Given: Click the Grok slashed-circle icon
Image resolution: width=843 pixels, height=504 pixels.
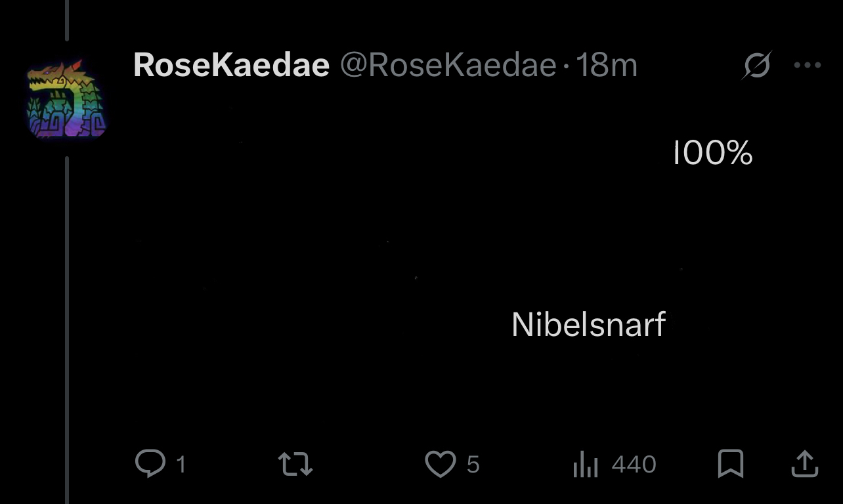Looking at the screenshot, I should pyautogui.click(x=757, y=66).
